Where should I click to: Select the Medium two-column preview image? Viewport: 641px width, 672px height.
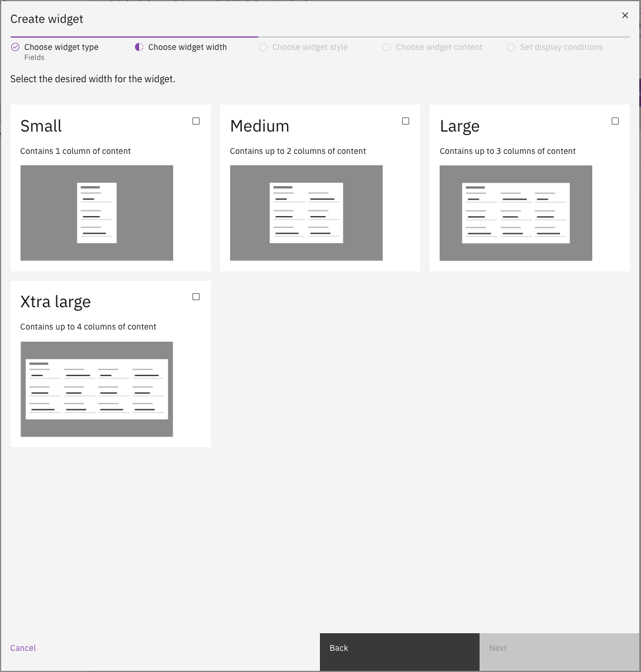coord(306,213)
